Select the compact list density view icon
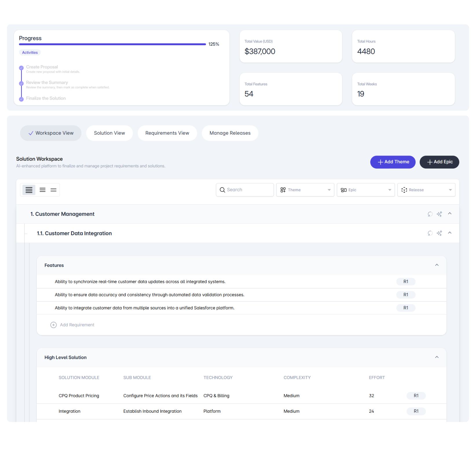The image size is (476, 453). [28, 190]
